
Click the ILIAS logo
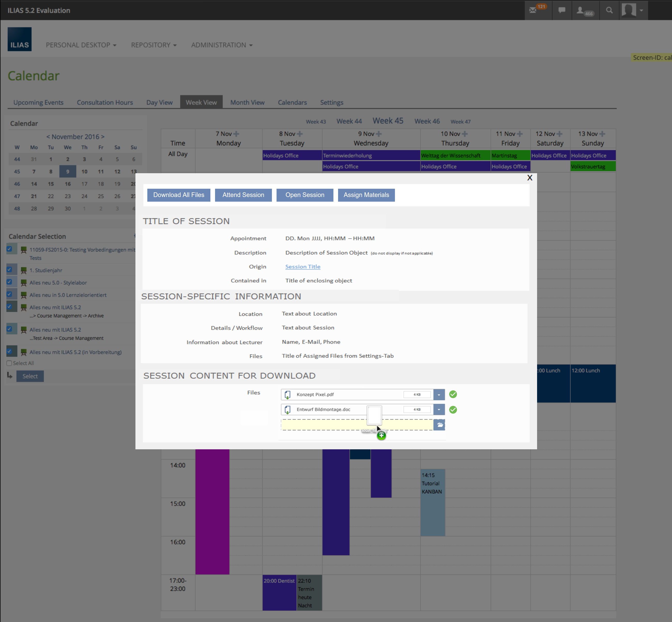20,39
